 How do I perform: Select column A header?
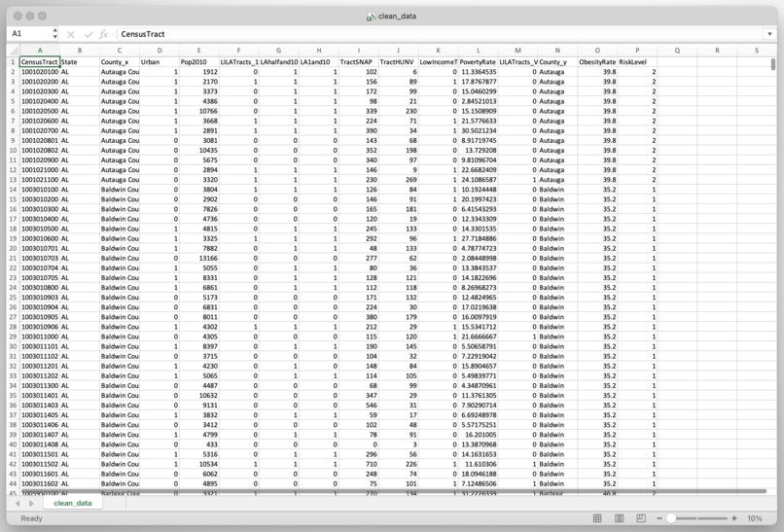40,50
